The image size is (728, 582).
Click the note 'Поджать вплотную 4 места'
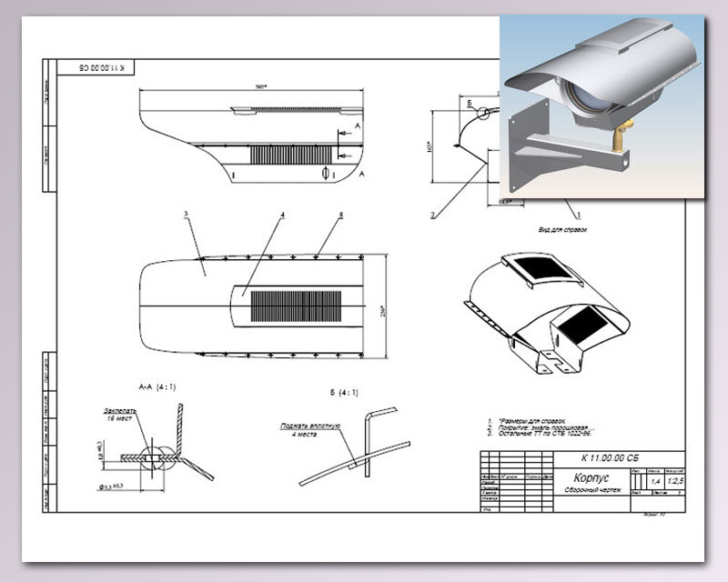click(309, 430)
